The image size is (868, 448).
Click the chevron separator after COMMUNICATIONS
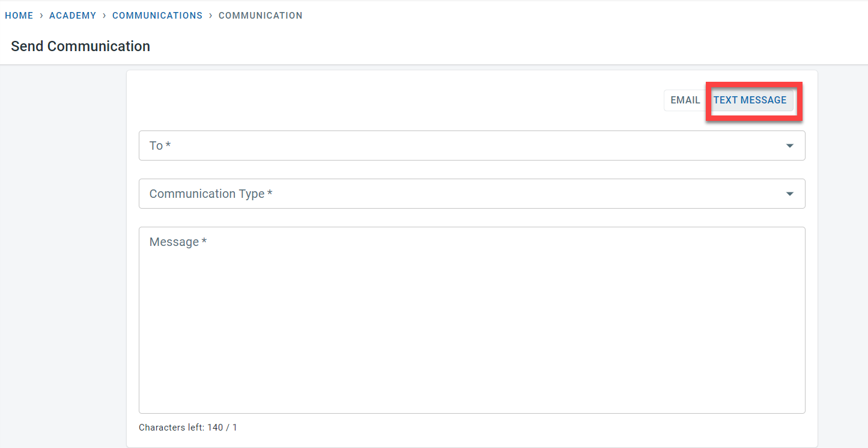(x=211, y=16)
